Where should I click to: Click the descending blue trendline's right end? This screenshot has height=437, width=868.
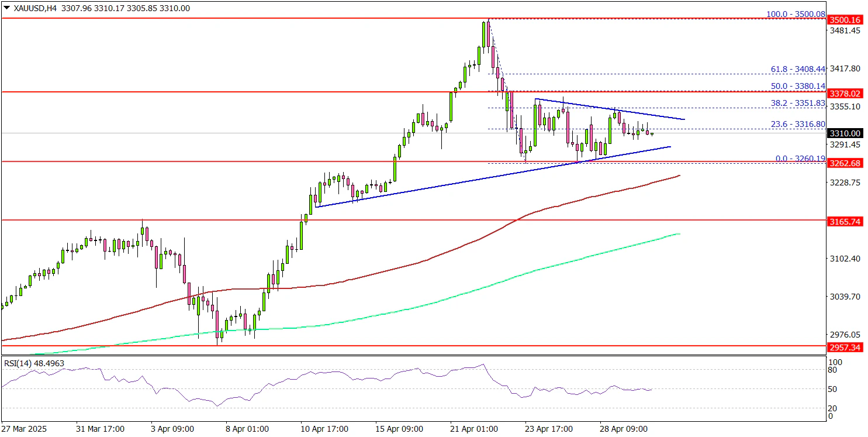(x=684, y=119)
